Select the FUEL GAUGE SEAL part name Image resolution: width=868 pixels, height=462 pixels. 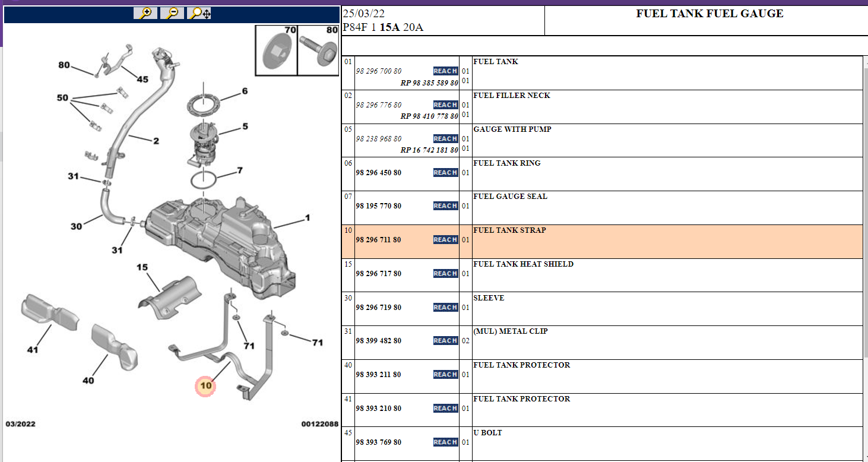(511, 197)
